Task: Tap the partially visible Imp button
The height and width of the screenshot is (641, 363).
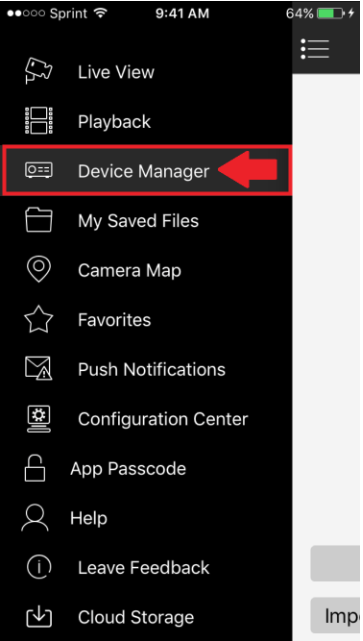Action: tap(335, 615)
